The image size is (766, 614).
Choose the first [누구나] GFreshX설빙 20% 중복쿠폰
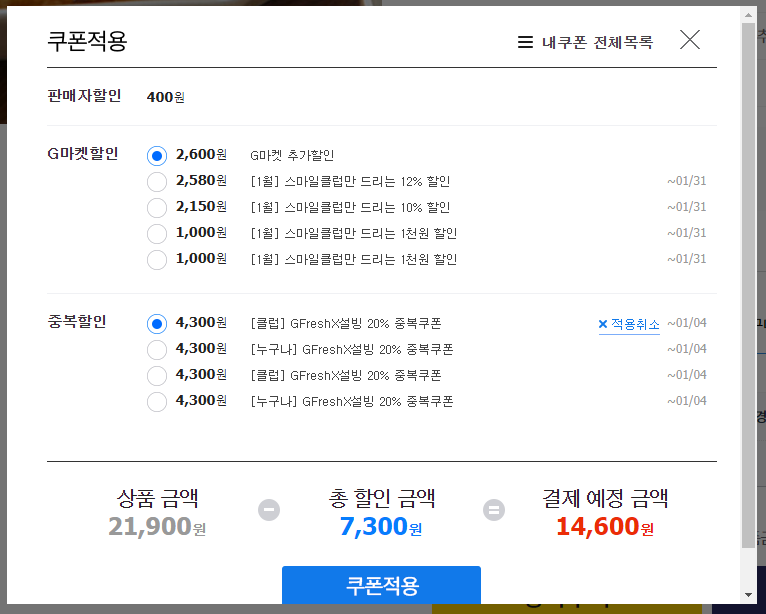click(x=157, y=350)
